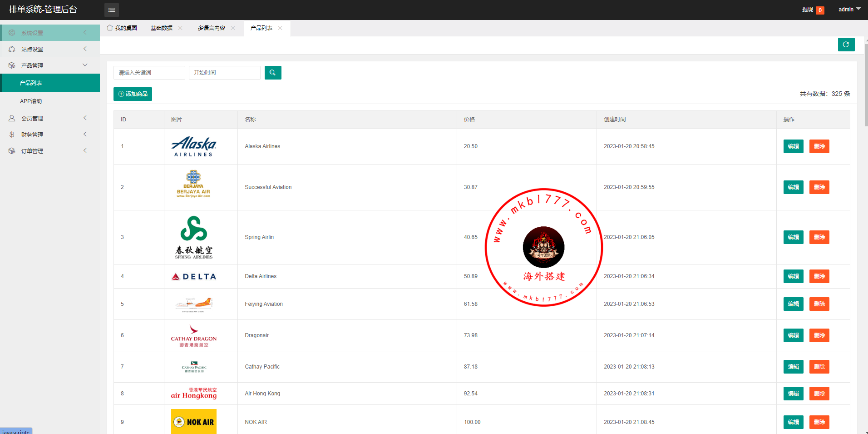Viewport: 868px width, 434px height.
Task: Click 删除 for NOK AIR
Action: click(x=819, y=422)
